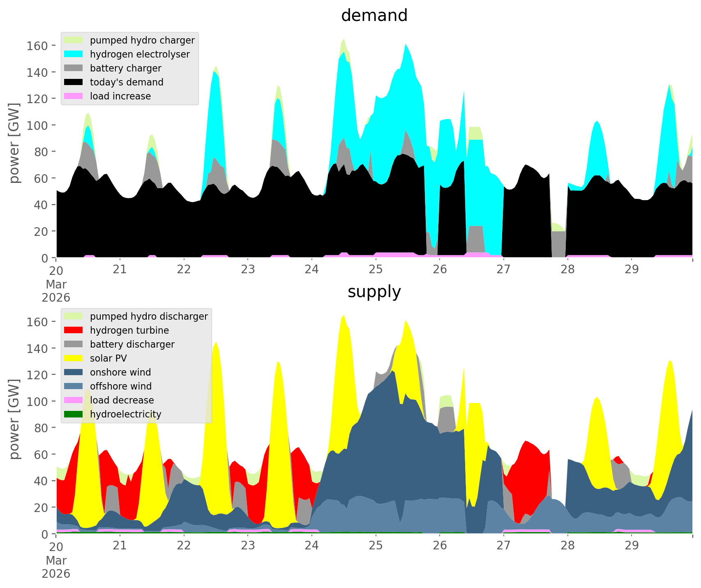
Task: Click the 'supply' chart title
Action: coord(374,292)
